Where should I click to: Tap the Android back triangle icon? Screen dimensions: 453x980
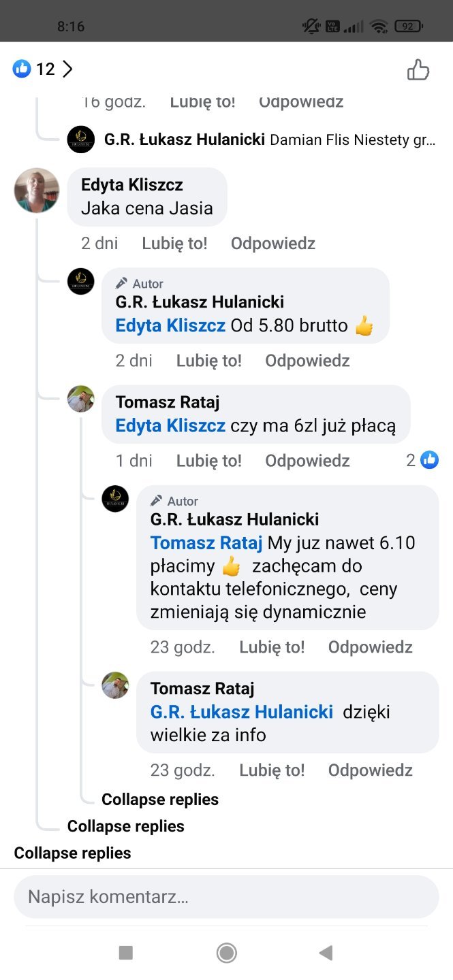(326, 952)
